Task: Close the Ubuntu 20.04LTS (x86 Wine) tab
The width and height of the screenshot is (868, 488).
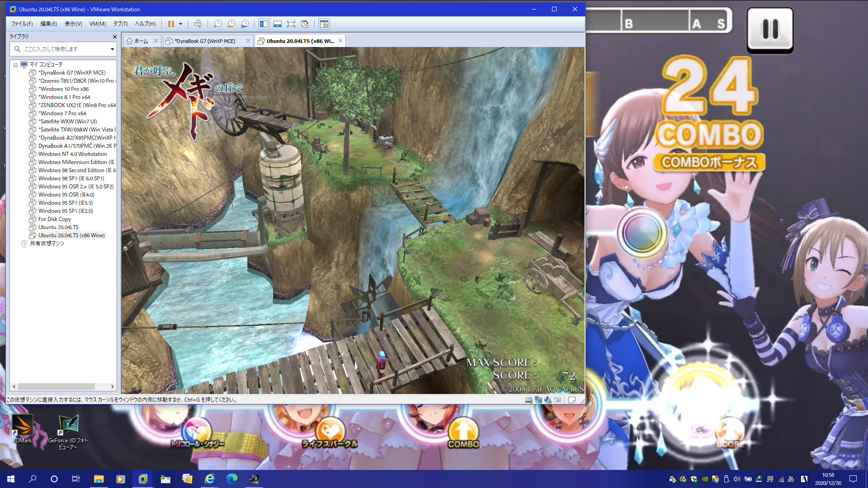Action: point(340,41)
